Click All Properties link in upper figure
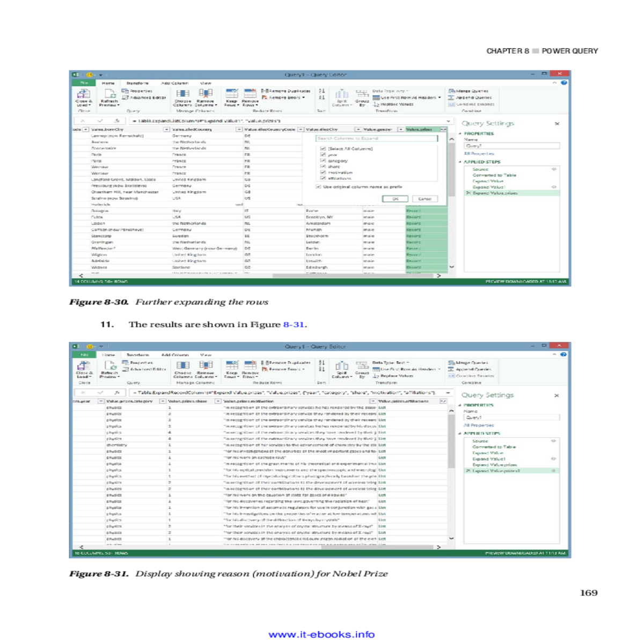This screenshot has height=644, width=644. [x=479, y=153]
